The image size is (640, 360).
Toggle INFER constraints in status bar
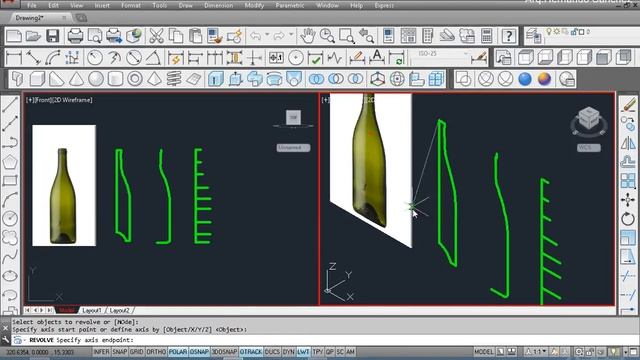pyautogui.click(x=102, y=352)
